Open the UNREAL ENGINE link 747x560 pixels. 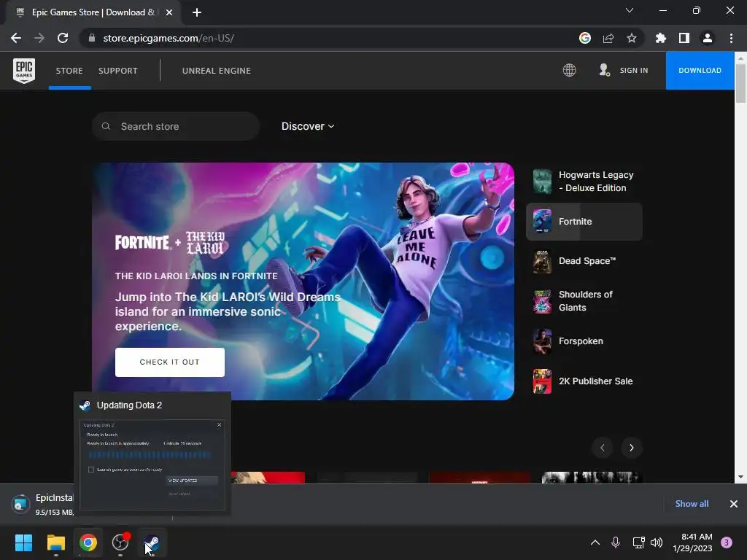pyautogui.click(x=216, y=71)
